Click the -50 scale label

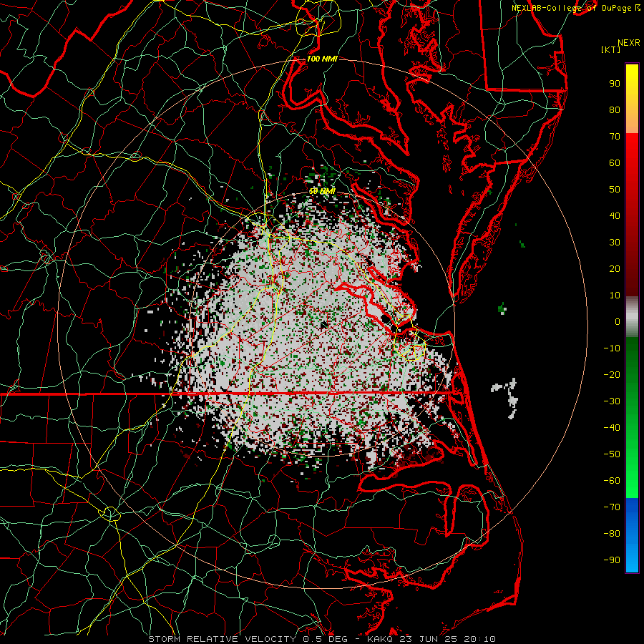pyautogui.click(x=612, y=454)
